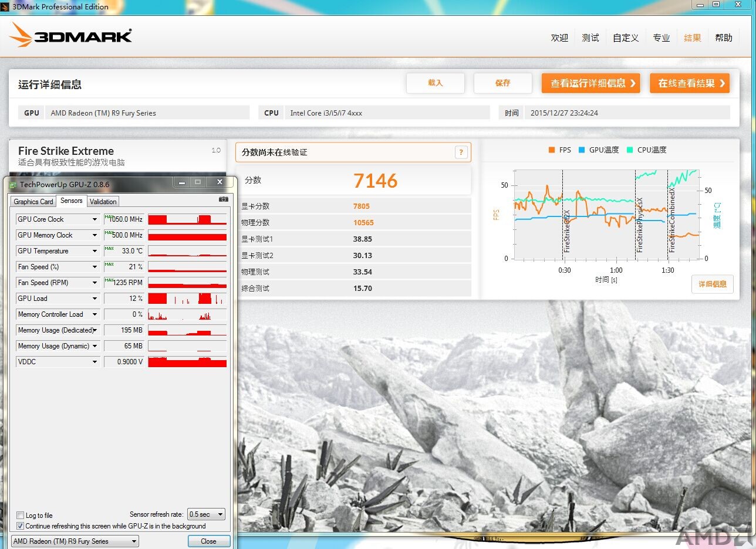756x549 pixels.
Task: Open the 测试 menu in 3DMark
Action: point(590,38)
